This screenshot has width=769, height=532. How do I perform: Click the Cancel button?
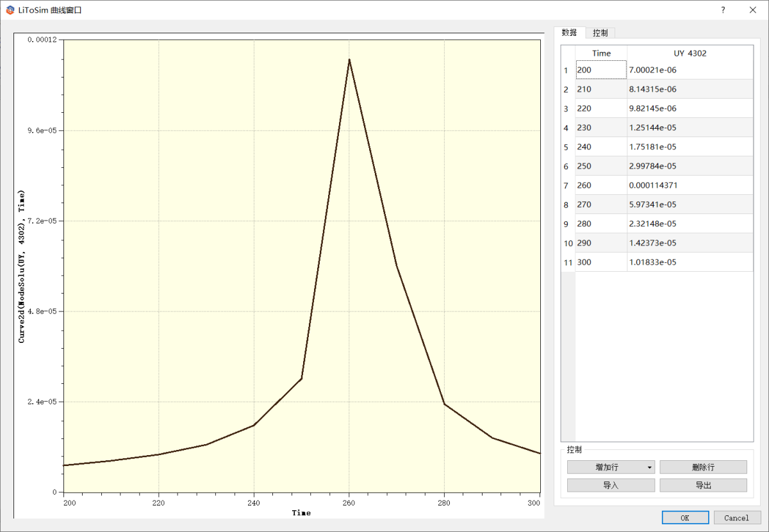(x=736, y=518)
